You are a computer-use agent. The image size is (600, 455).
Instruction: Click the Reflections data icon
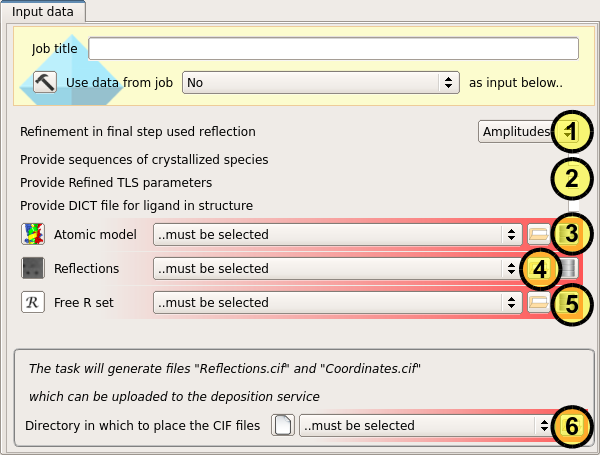(x=33, y=268)
